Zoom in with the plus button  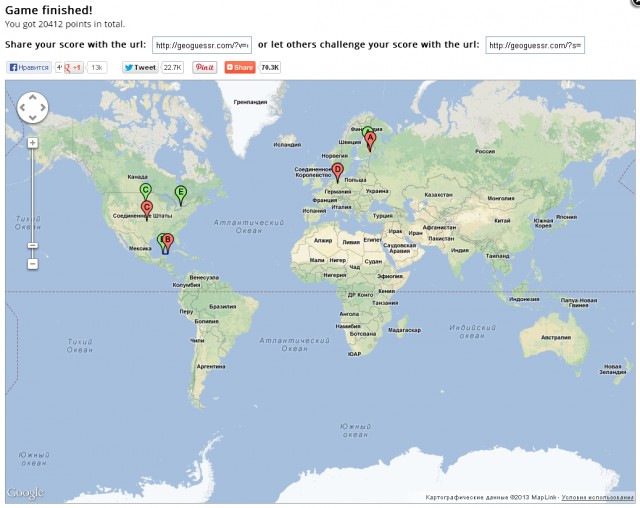(x=33, y=143)
